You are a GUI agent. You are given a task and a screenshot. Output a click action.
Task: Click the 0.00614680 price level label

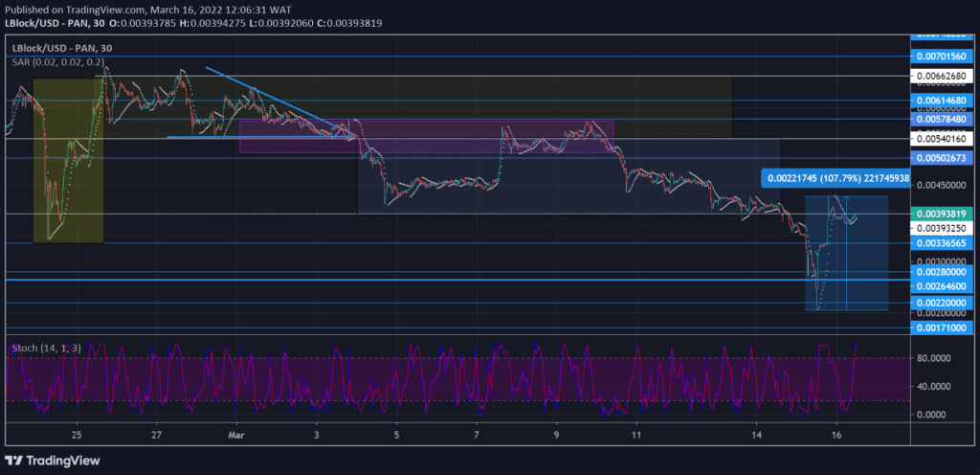click(x=941, y=100)
